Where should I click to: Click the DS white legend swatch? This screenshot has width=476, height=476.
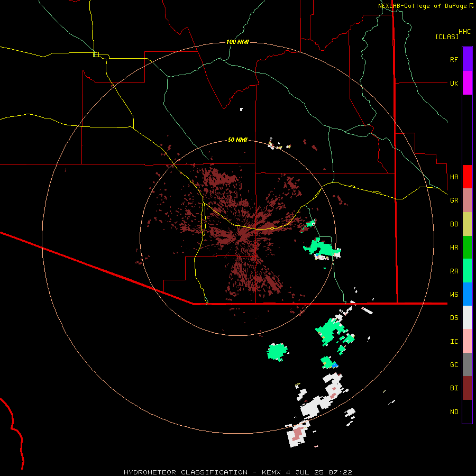coord(467,317)
